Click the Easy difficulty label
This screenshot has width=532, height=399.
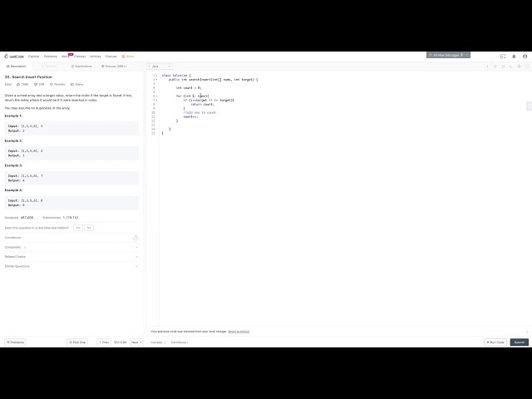tap(7, 84)
